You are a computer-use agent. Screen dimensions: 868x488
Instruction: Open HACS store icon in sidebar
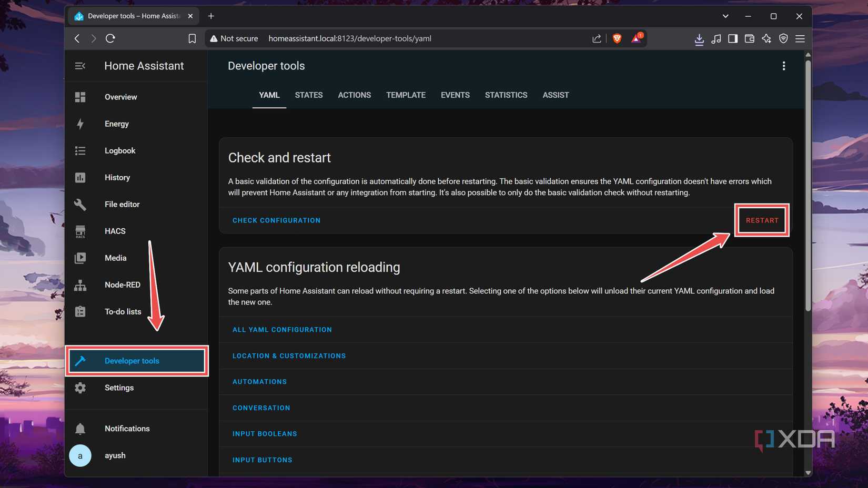pyautogui.click(x=80, y=231)
